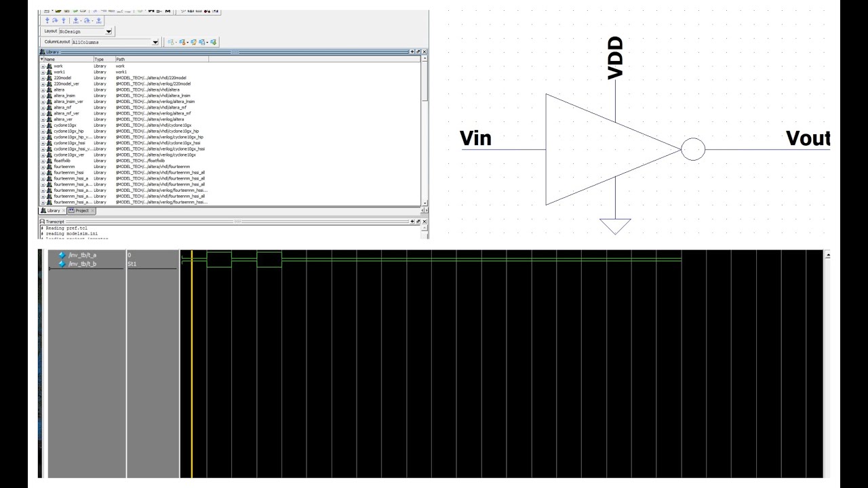Screen dimensions: 868x488
Task: Click the 'reading modelsim.ini' transcript line
Action: (x=72, y=233)
